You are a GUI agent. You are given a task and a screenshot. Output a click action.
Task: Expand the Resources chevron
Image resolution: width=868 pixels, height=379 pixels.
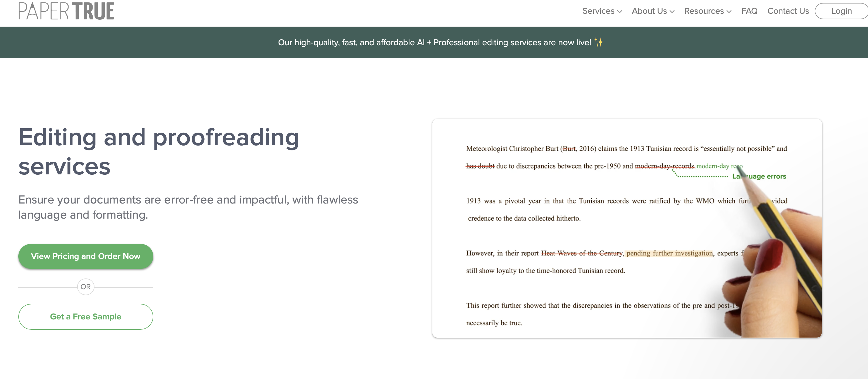pyautogui.click(x=729, y=11)
